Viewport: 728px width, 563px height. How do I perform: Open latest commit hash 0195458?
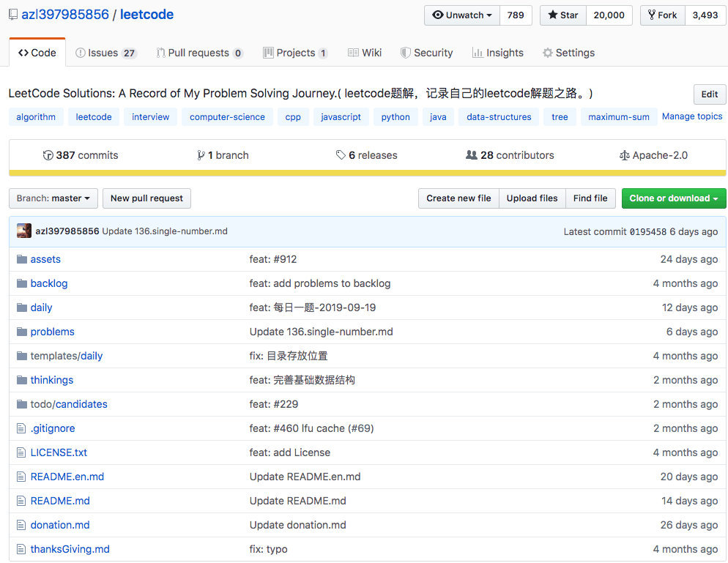point(647,231)
